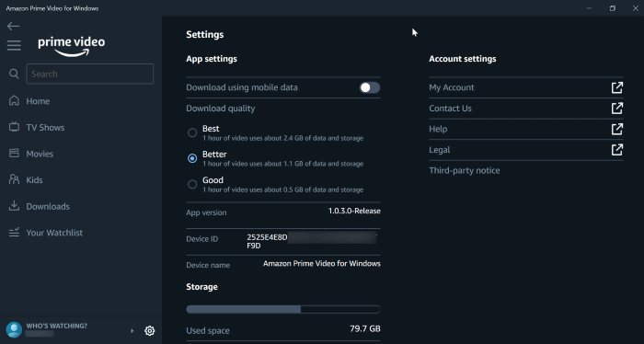Open Downloads section
The width and height of the screenshot is (644, 344).
[x=48, y=206]
